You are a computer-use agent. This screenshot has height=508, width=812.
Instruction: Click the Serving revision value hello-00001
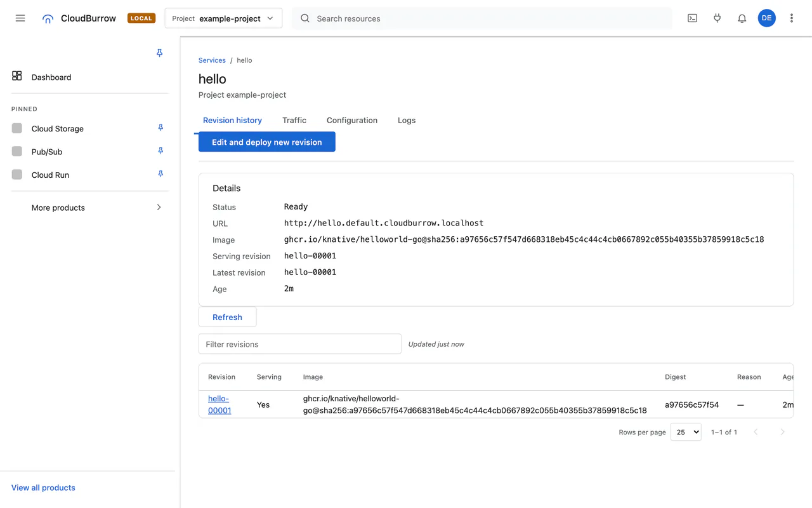click(x=310, y=256)
